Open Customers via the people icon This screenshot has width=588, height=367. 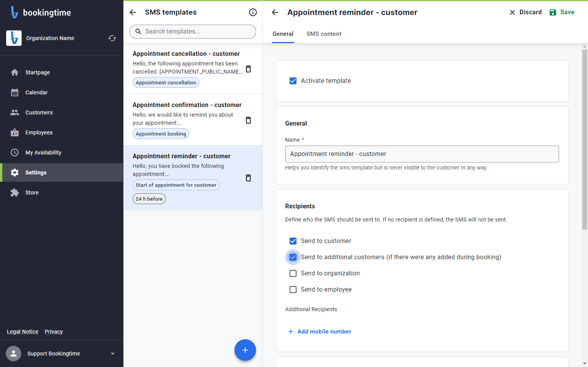coord(15,112)
